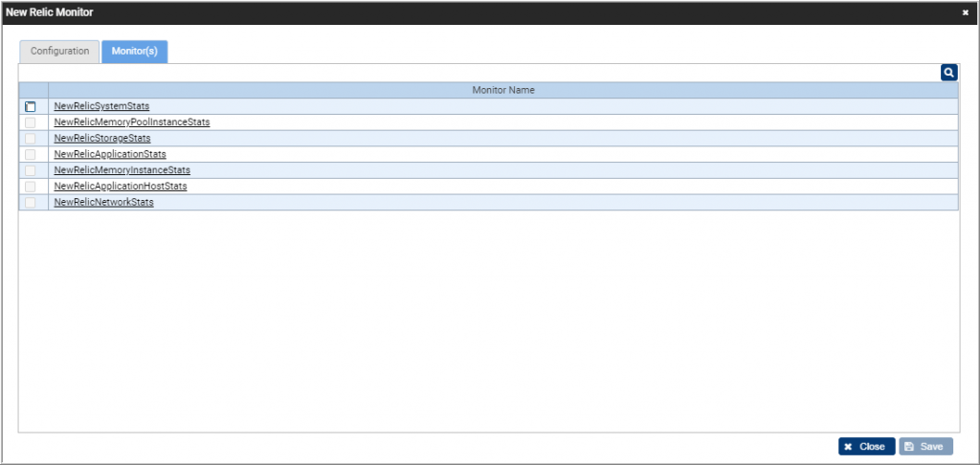Tick the NewRelicSystemStats checkbox

(30, 107)
